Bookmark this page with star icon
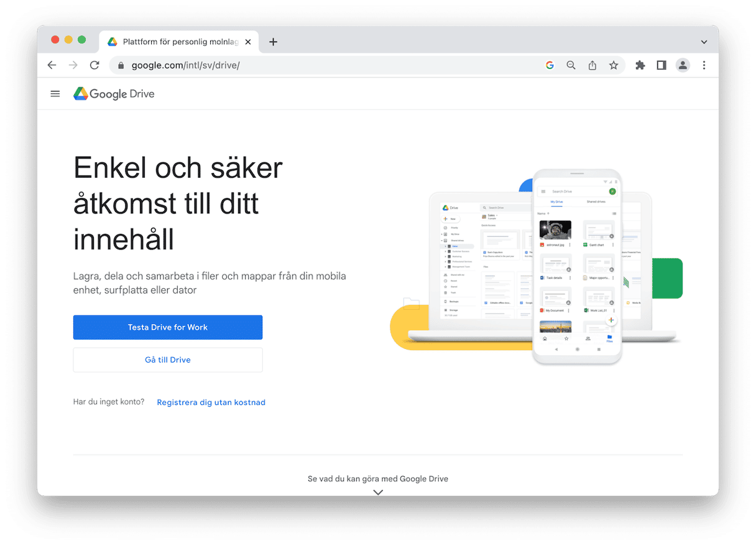The image size is (756, 545). pyautogui.click(x=614, y=65)
